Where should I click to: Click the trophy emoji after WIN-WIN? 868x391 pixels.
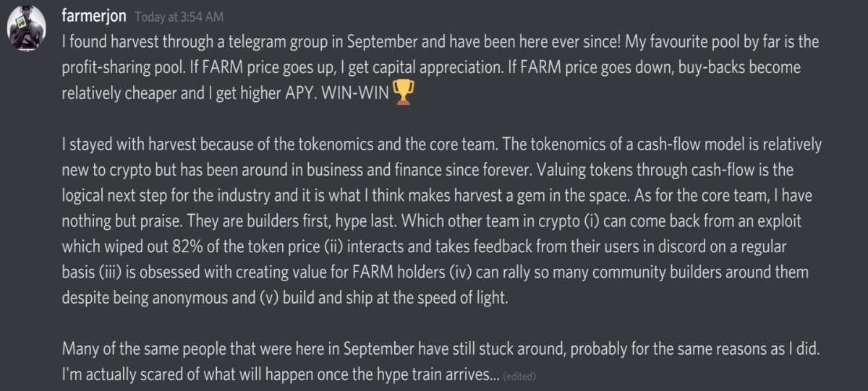click(402, 93)
